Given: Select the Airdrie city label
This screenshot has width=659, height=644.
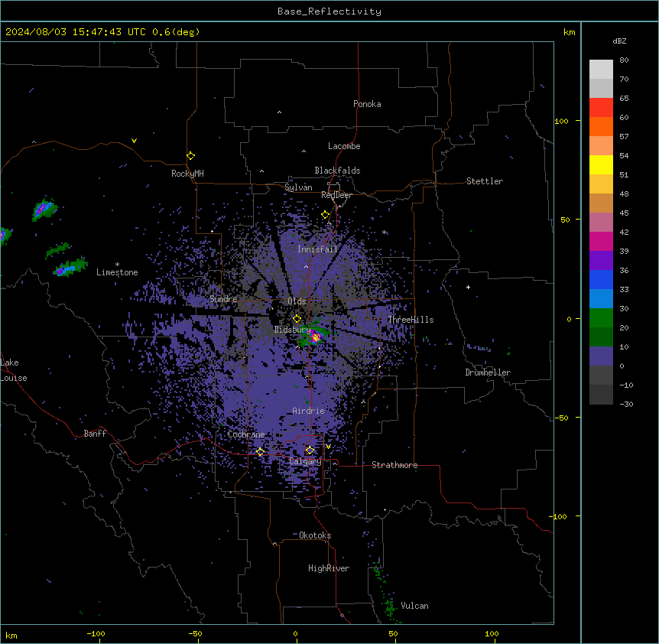Looking at the screenshot, I should 308,411.
